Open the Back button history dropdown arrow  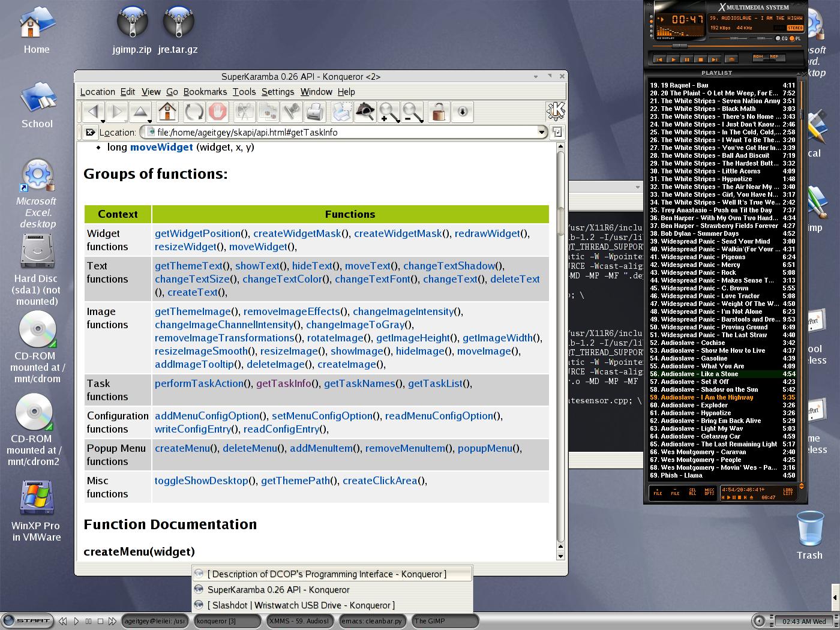coord(102,120)
